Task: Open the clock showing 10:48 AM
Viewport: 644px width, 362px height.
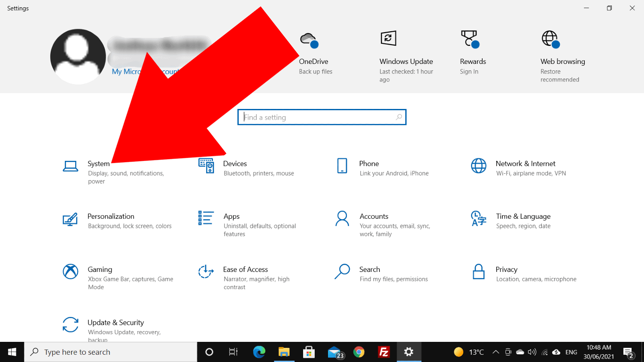Action: (598, 352)
